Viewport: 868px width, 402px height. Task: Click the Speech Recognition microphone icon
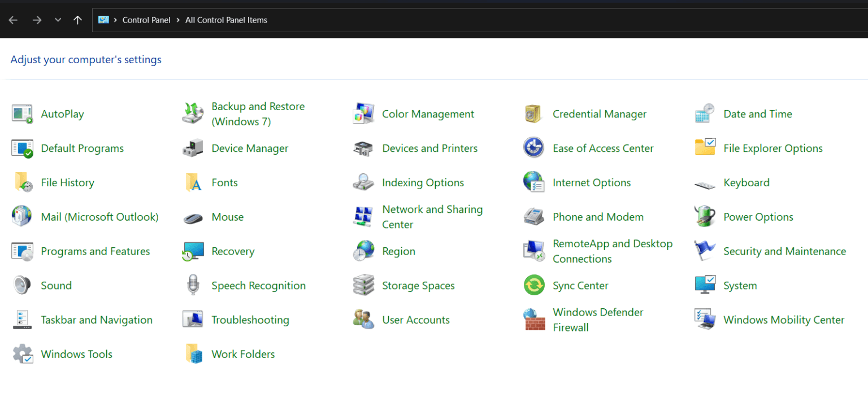pos(193,286)
